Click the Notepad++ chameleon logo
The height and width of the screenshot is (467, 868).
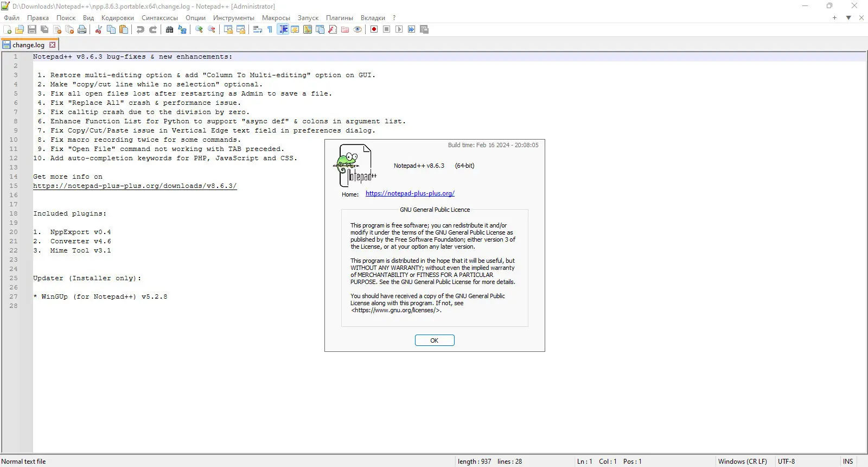[355, 166]
